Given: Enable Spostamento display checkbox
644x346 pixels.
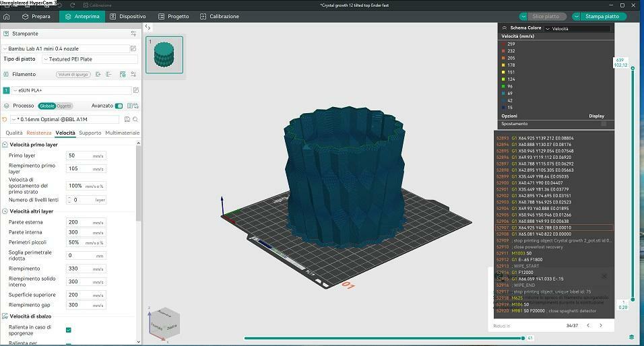Looking at the screenshot, I should tap(604, 124).
